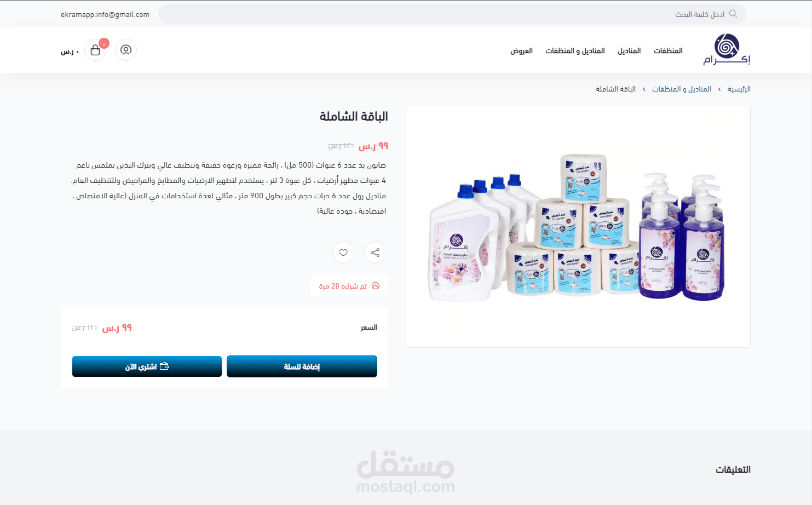Viewport: 812px width, 505px height.
Task: Open the shopping cart icon
Action: tap(95, 50)
